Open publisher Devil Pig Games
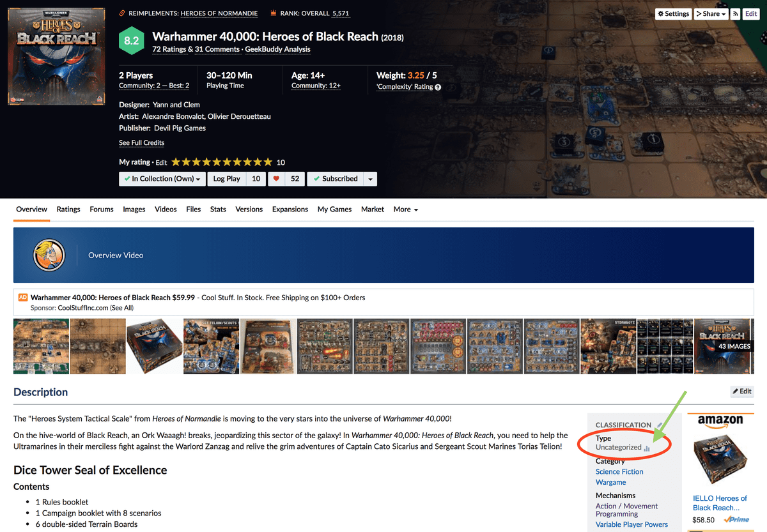This screenshot has width=767, height=532. [x=180, y=128]
